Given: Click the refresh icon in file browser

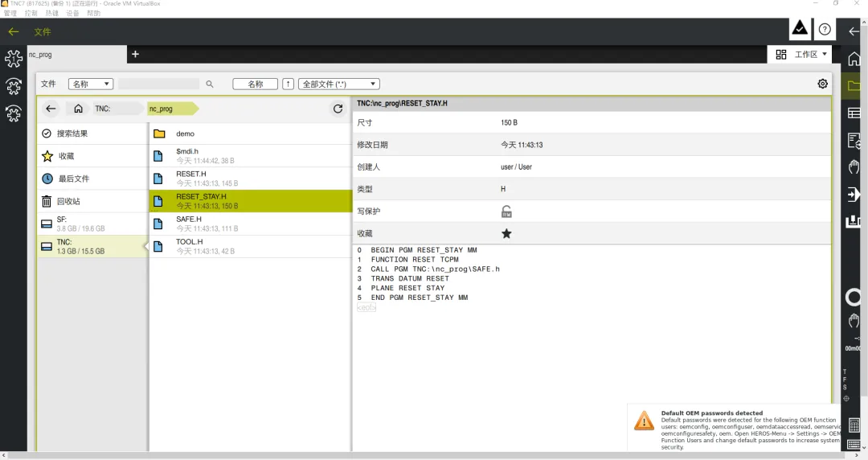Looking at the screenshot, I should click(338, 109).
